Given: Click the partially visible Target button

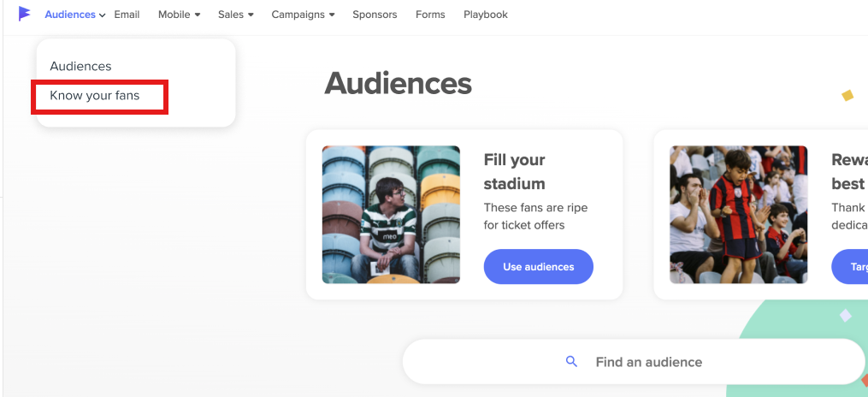Looking at the screenshot, I should [x=852, y=267].
